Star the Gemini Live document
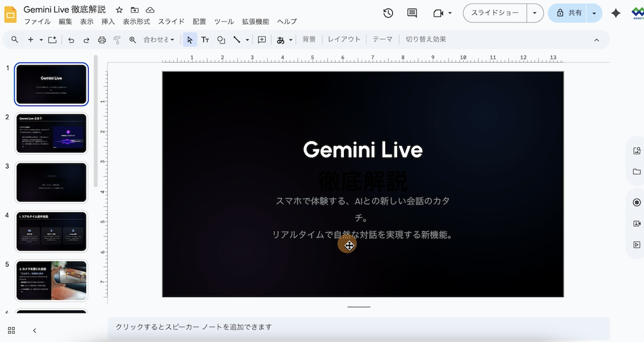The height and width of the screenshot is (342, 644). (x=119, y=10)
